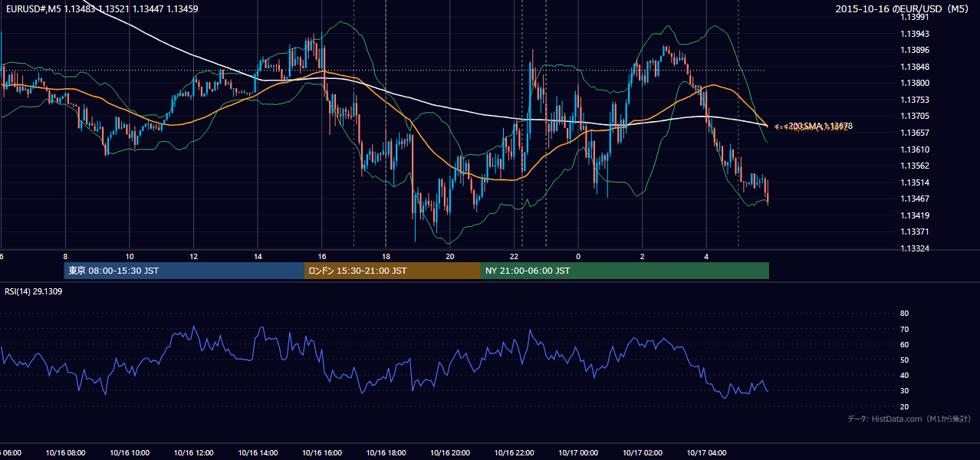
Task: Click the 10/16 20:00 time label
Action: (x=450, y=453)
